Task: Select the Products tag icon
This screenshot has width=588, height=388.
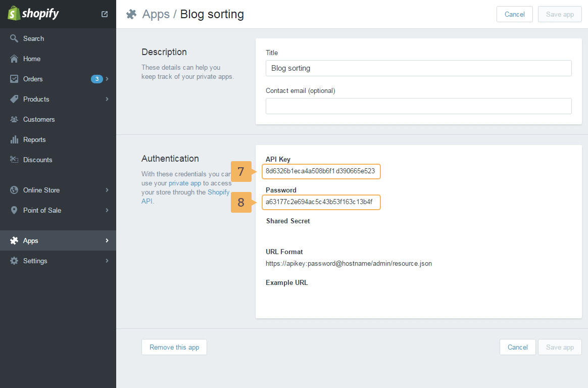Action: [x=14, y=99]
